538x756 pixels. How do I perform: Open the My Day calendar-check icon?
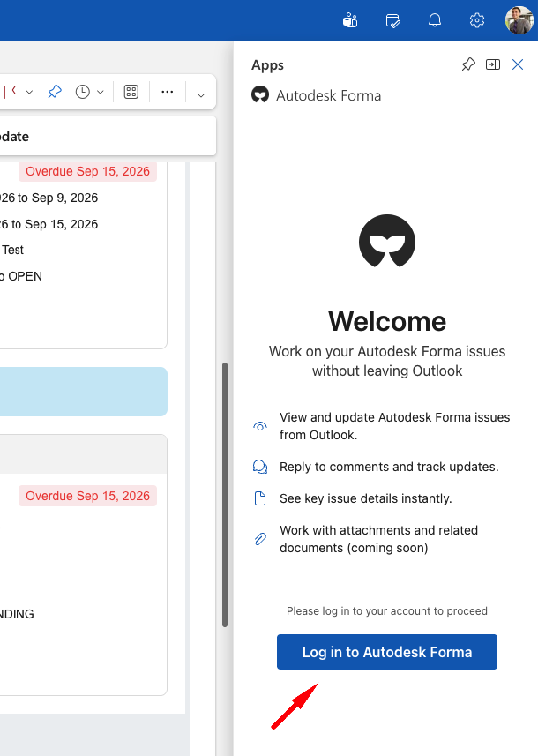pyautogui.click(x=392, y=21)
